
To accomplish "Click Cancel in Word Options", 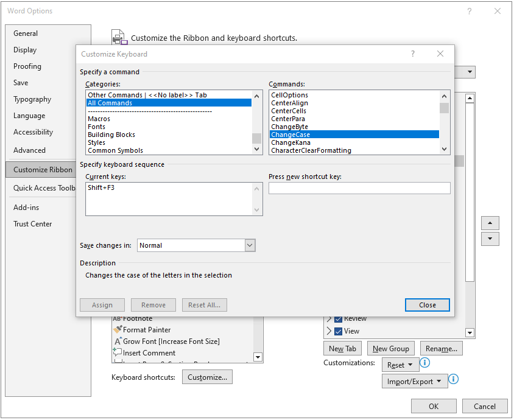I will click(485, 406).
